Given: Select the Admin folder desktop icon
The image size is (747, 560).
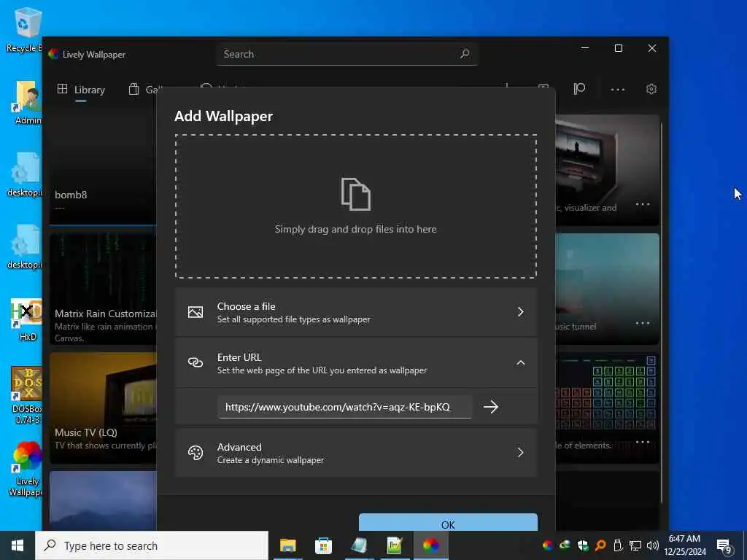Looking at the screenshot, I should pos(26,103).
